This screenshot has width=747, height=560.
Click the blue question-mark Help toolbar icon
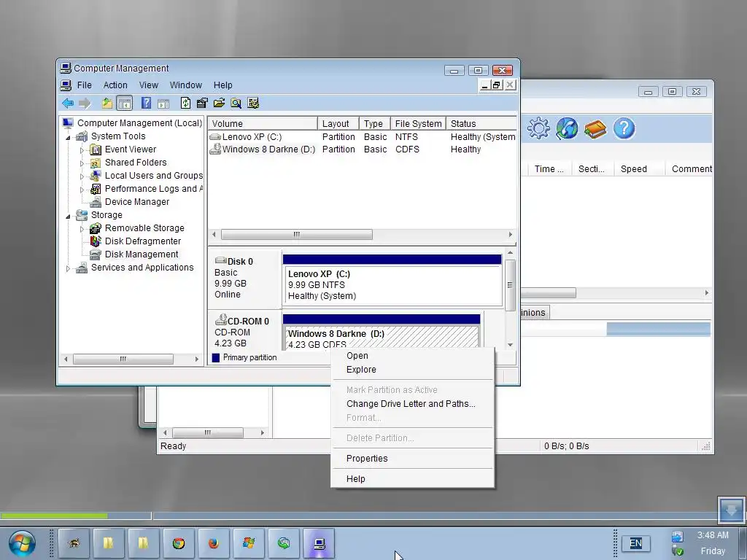pyautogui.click(x=146, y=103)
